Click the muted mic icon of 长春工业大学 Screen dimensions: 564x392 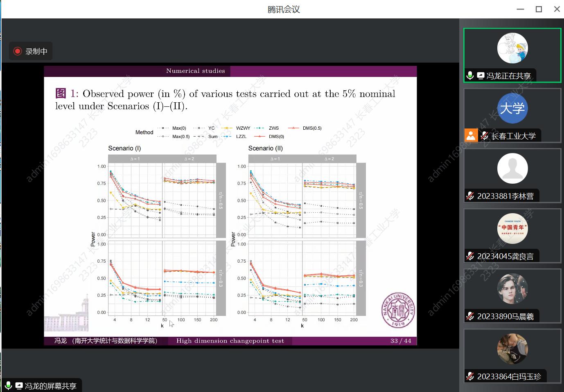pyautogui.click(x=485, y=135)
